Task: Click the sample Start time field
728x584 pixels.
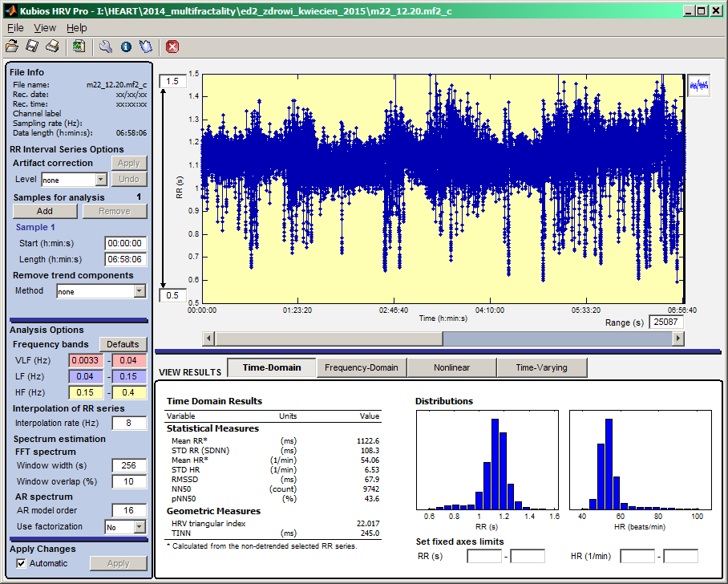Action: coord(125,243)
